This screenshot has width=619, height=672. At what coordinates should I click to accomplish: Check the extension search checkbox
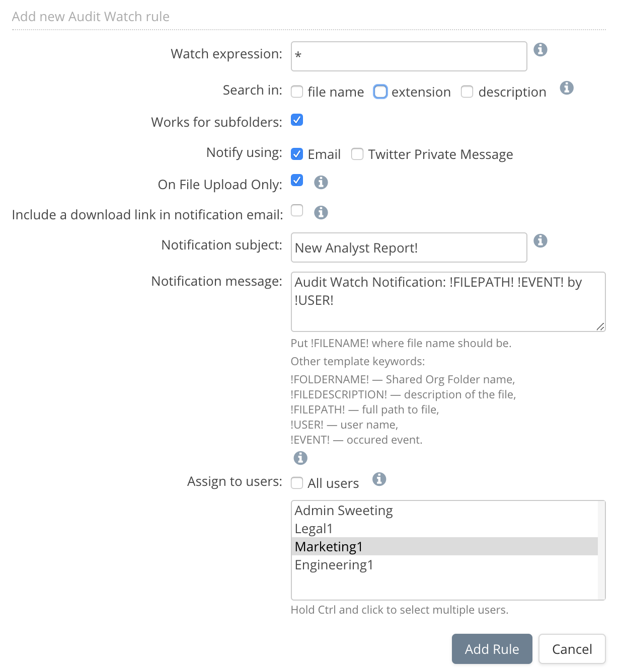pyautogui.click(x=380, y=92)
